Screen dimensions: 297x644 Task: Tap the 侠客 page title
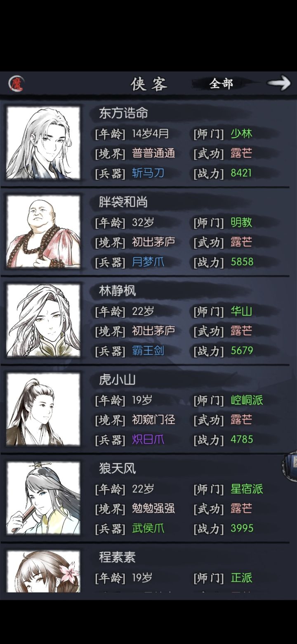click(x=149, y=84)
